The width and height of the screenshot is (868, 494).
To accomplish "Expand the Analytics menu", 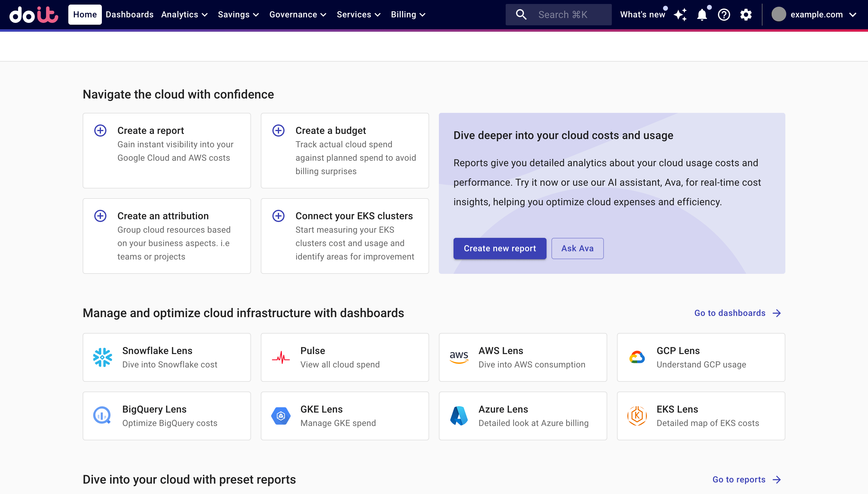I will pos(184,15).
